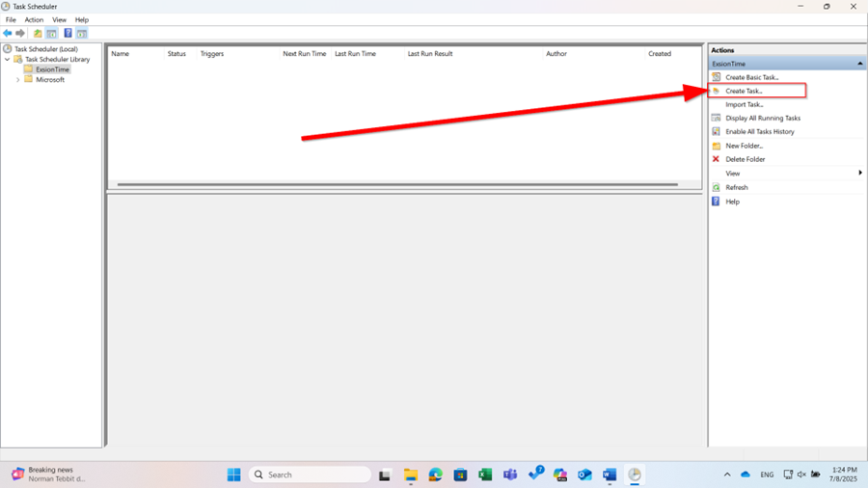
Task: Click the horizontal scrollbar in task list
Action: coord(396,184)
